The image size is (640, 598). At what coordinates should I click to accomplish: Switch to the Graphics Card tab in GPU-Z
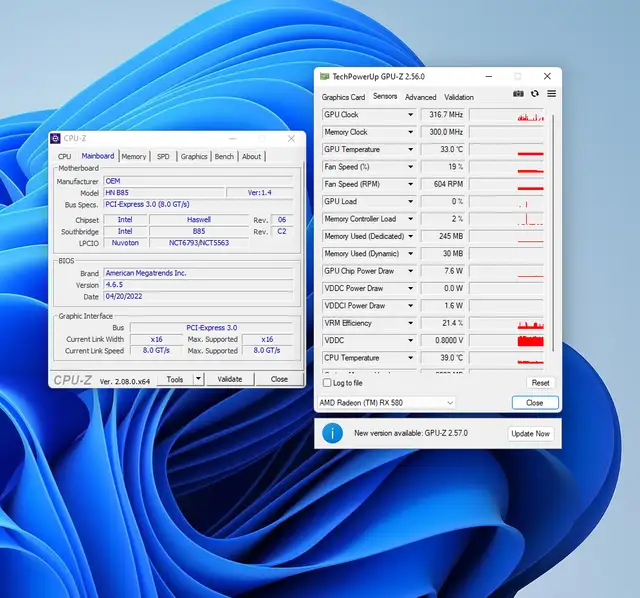[x=343, y=97]
